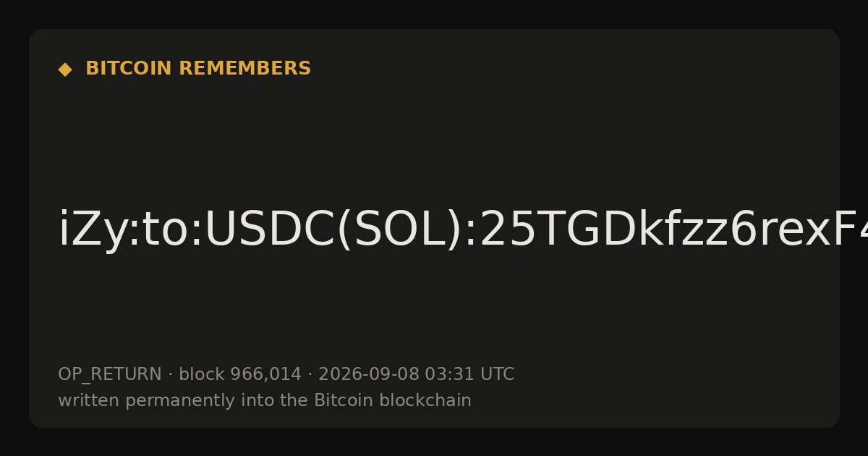The image size is (868, 456).
Task: Open the BITCOIN REMEMBERS header title
Action: click(198, 69)
